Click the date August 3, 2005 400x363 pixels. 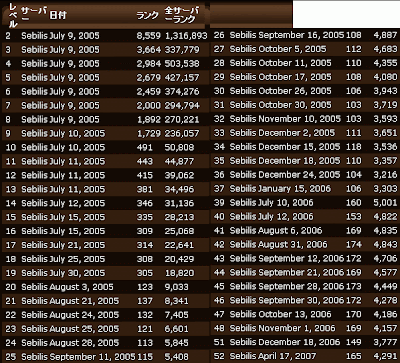(82, 287)
